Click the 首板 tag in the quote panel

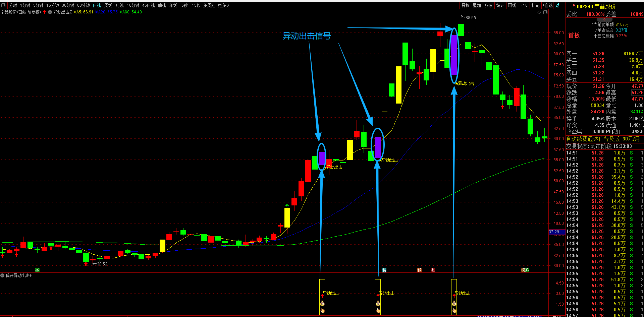click(574, 36)
